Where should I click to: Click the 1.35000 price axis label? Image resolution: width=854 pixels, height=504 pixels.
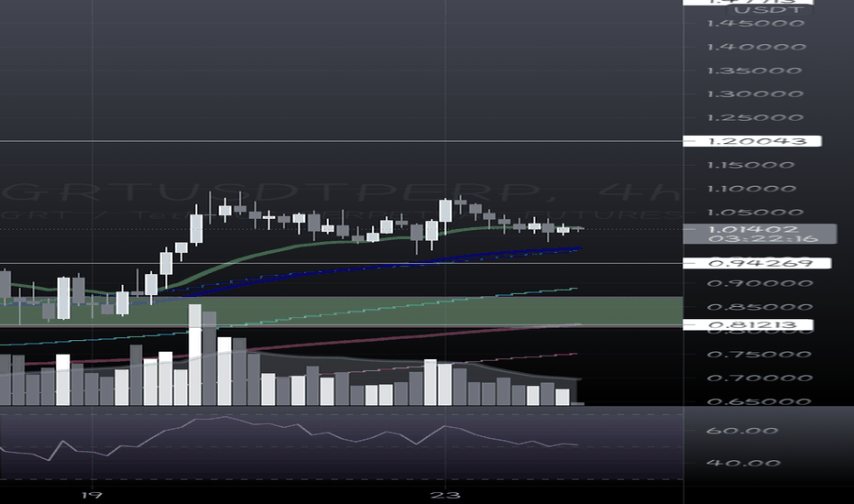[754, 71]
